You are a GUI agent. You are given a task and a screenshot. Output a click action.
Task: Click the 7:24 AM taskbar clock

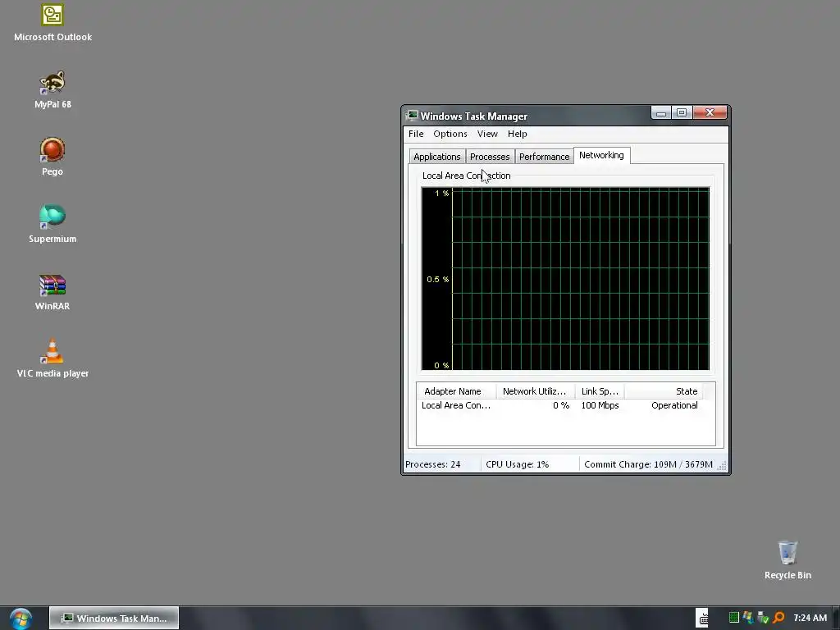810,618
